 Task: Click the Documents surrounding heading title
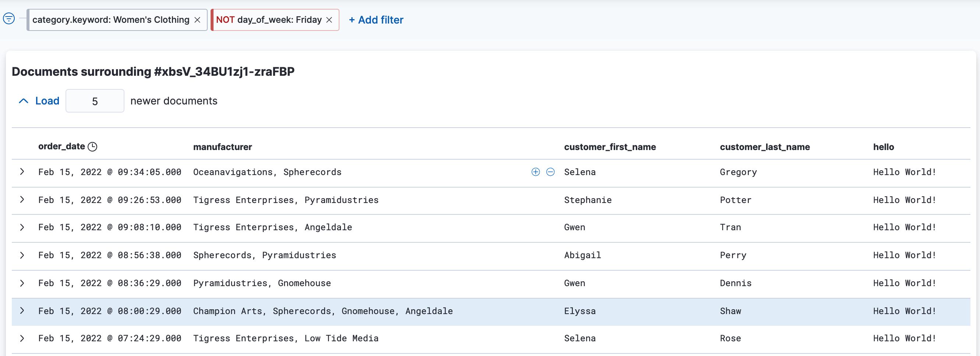point(153,71)
